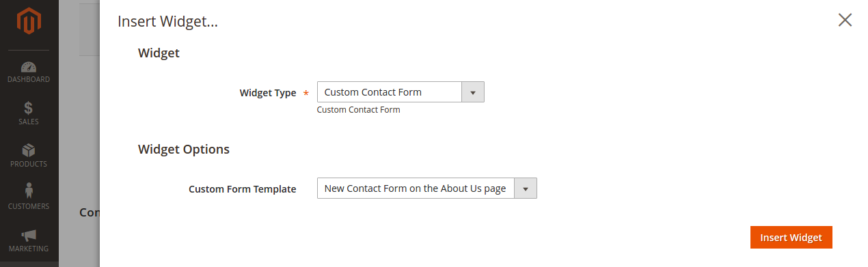The image size is (868, 267).
Task: Open Products via the box icon
Action: coord(29,150)
